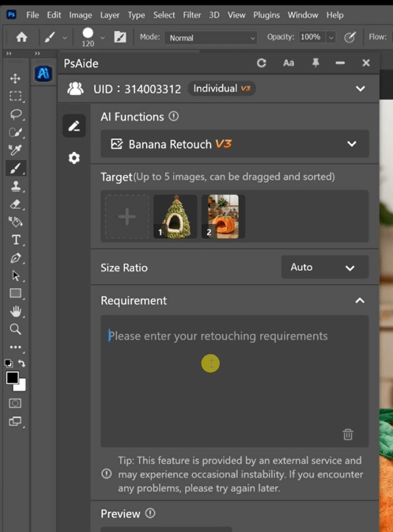The image size is (393, 532).
Task: Show AI Functions info tooltip
Action: click(173, 116)
